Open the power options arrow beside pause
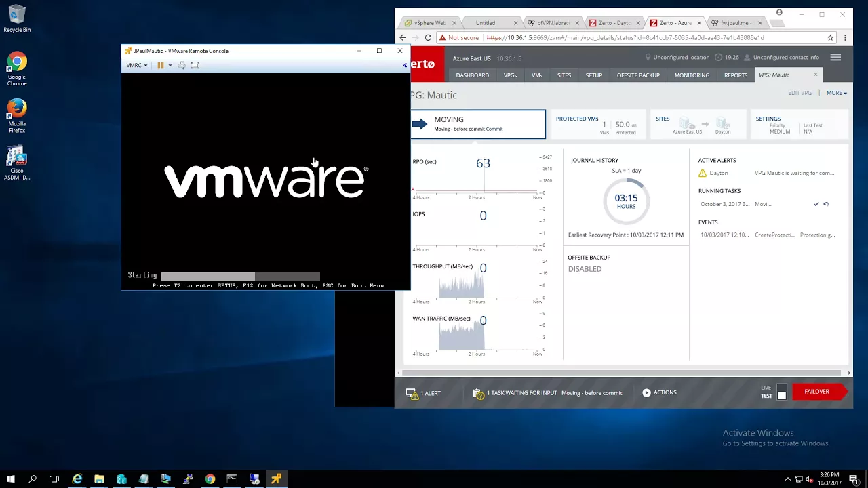The height and width of the screenshot is (488, 868). pos(170,66)
